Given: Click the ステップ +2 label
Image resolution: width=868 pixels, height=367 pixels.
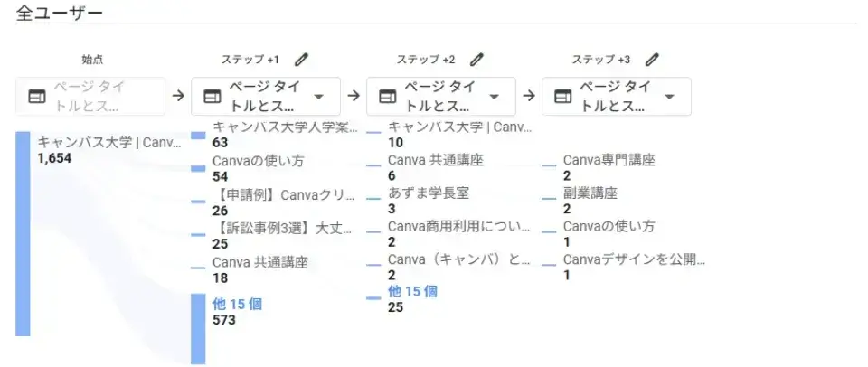Looking at the screenshot, I should point(426,60).
